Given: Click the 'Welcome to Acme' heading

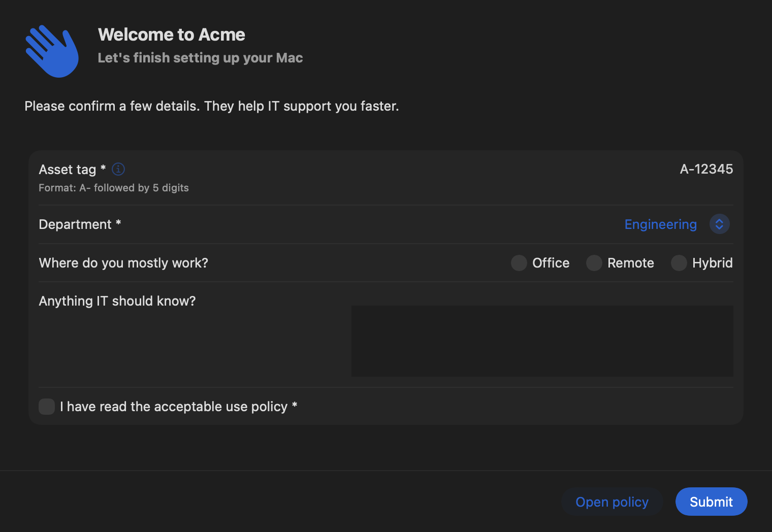Looking at the screenshot, I should point(172,35).
